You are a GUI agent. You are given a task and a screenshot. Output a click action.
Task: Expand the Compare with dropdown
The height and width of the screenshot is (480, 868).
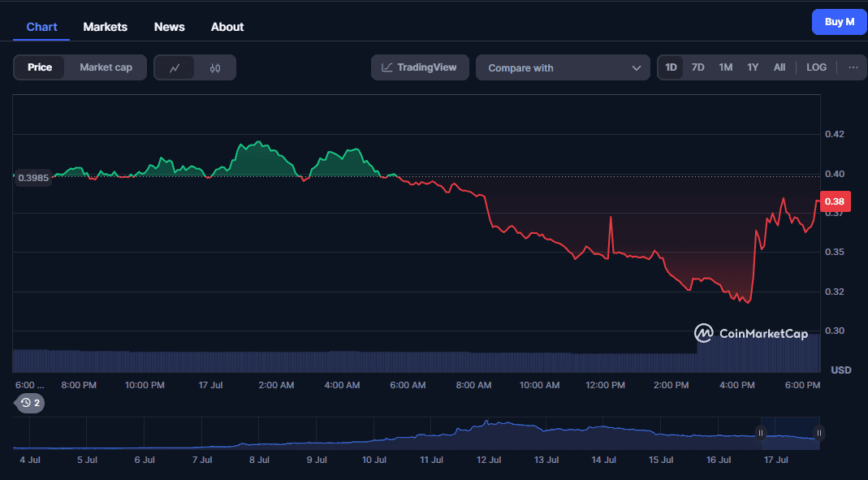[563, 68]
